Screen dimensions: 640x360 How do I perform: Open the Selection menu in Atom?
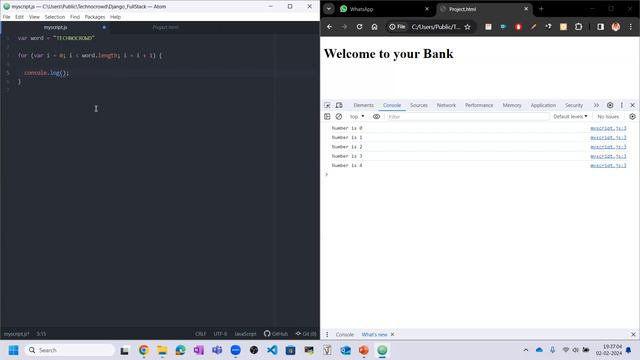point(55,17)
